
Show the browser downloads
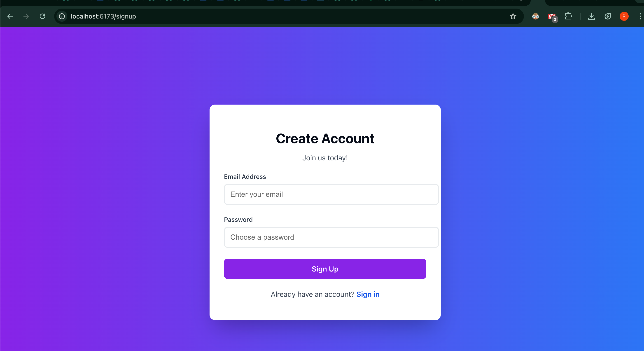click(x=591, y=16)
